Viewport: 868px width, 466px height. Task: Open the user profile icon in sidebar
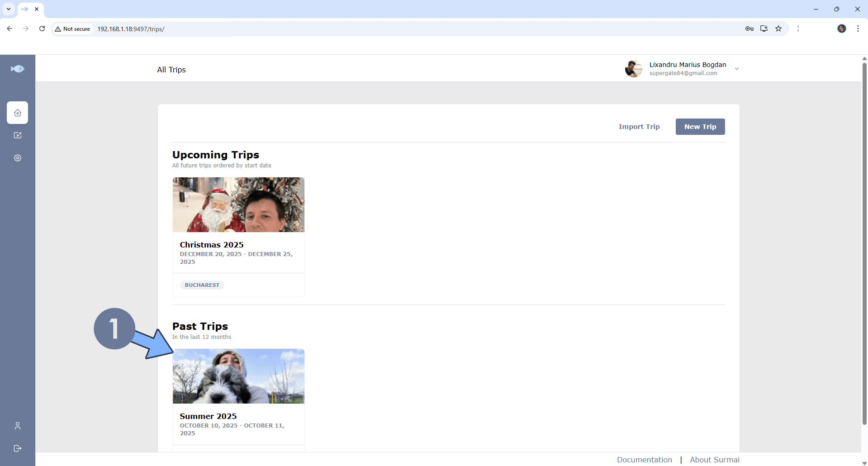pyautogui.click(x=18, y=426)
